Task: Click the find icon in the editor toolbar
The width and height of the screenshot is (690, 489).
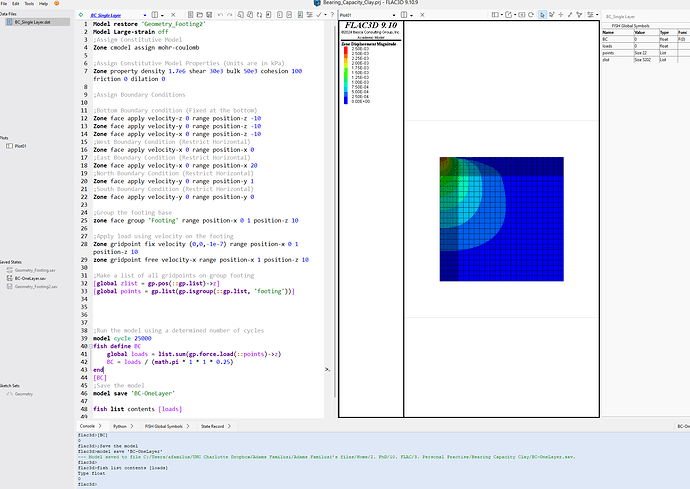Action: [x=241, y=15]
